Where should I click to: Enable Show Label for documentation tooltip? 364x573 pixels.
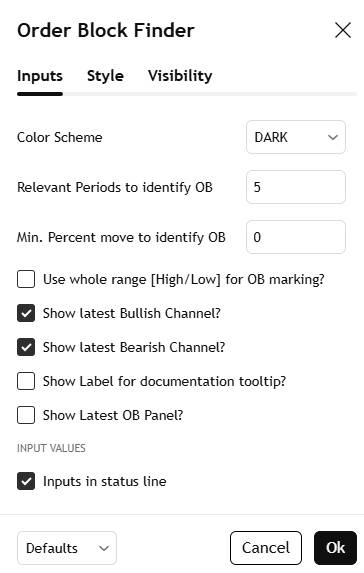(26, 382)
